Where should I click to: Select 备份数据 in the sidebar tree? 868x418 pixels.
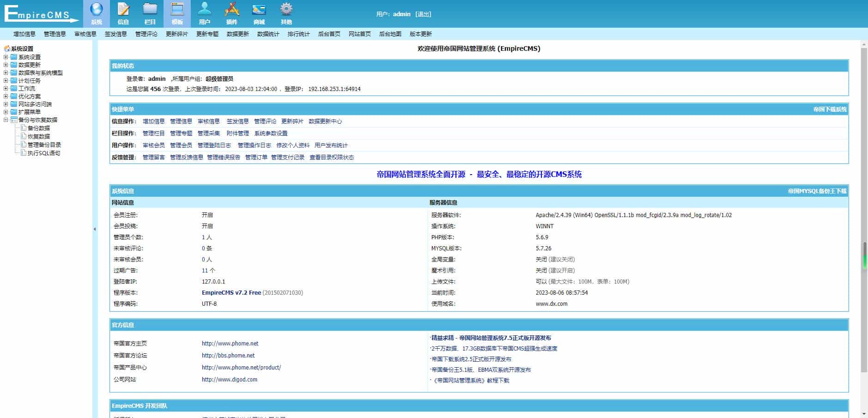pyautogui.click(x=39, y=128)
